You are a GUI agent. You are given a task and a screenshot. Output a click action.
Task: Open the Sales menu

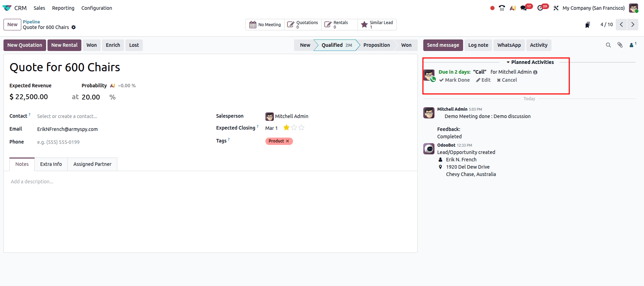coord(39,8)
